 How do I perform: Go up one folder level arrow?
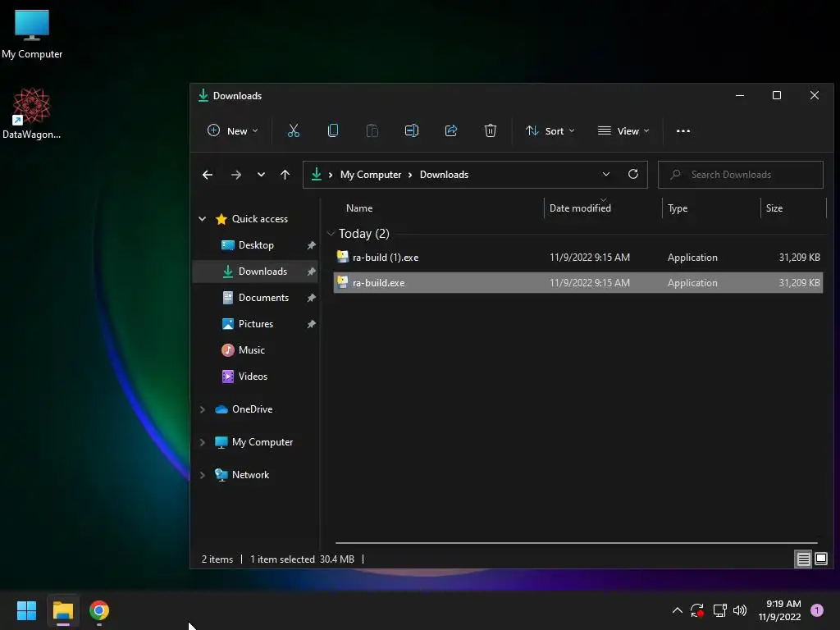click(x=285, y=175)
